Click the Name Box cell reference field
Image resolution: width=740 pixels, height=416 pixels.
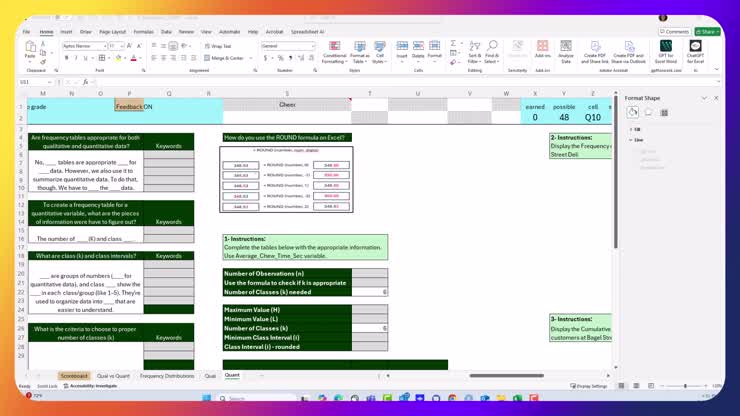(x=30, y=82)
